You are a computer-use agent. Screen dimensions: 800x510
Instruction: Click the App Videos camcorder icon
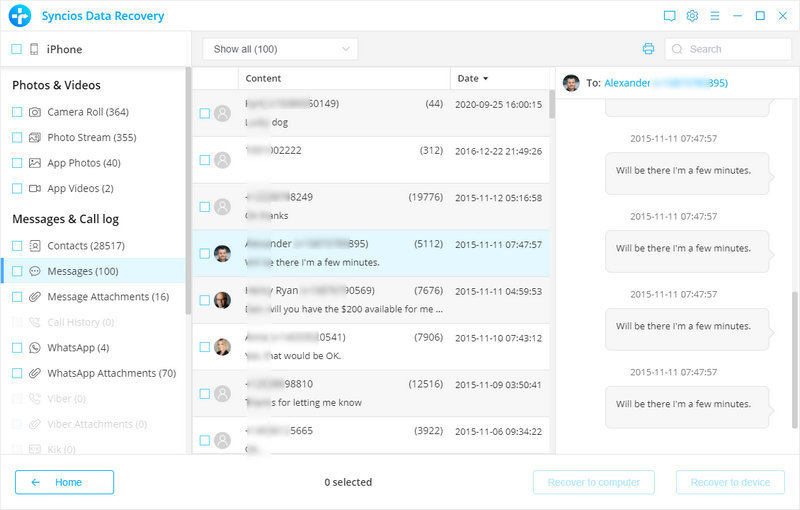coord(35,188)
